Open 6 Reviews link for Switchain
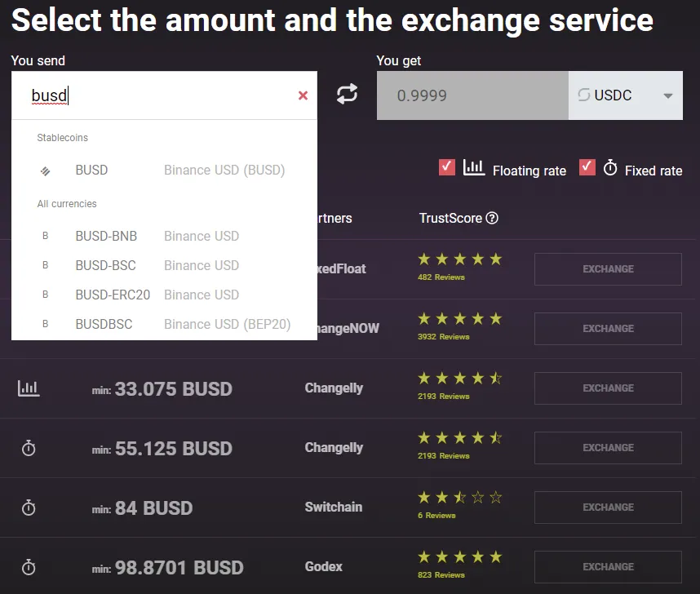Viewport: 700px width, 594px height. 436,516
